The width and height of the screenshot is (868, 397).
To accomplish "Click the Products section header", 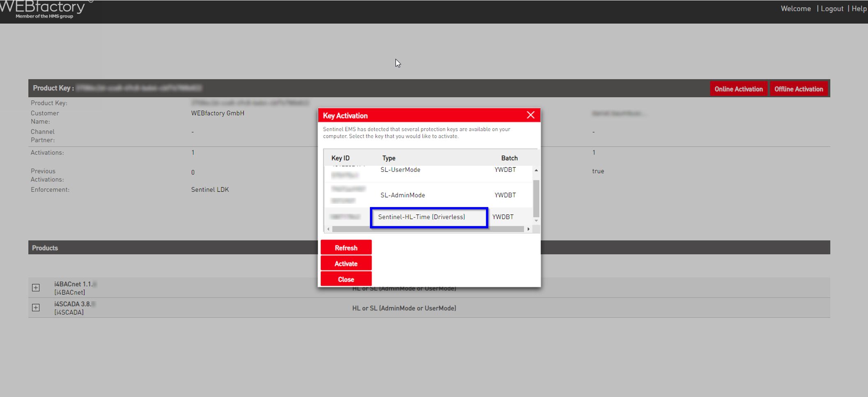I will 429,248.
